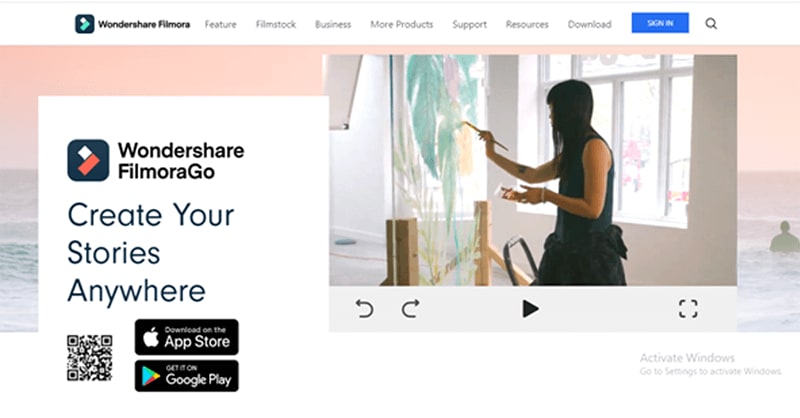The image size is (800, 418).
Task: Open the Filmstock menu item
Action: point(276,24)
